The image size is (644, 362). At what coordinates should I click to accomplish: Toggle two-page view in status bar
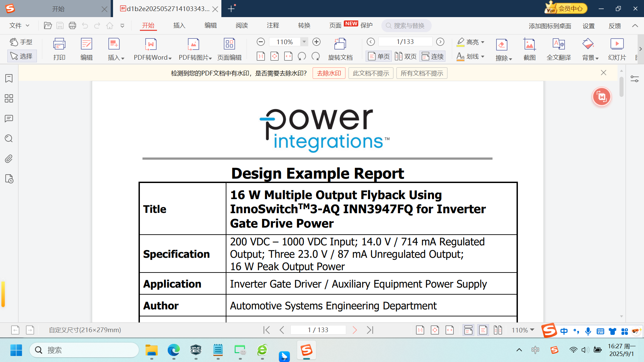[498, 330]
